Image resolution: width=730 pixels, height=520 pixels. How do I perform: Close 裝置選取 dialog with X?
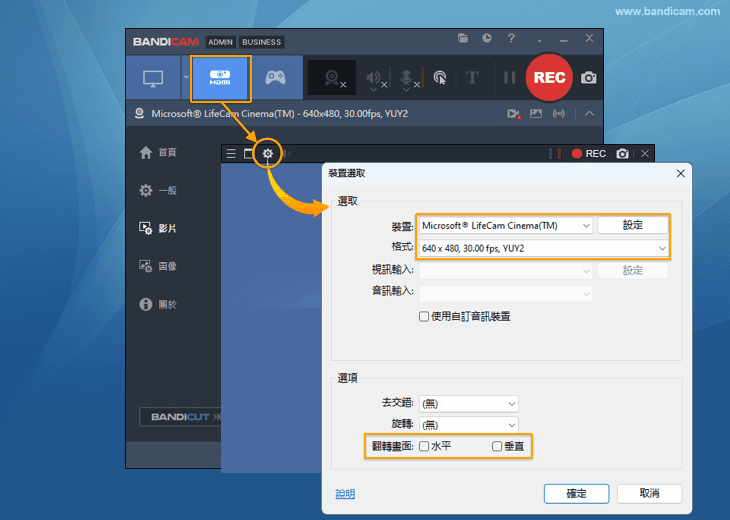click(681, 174)
